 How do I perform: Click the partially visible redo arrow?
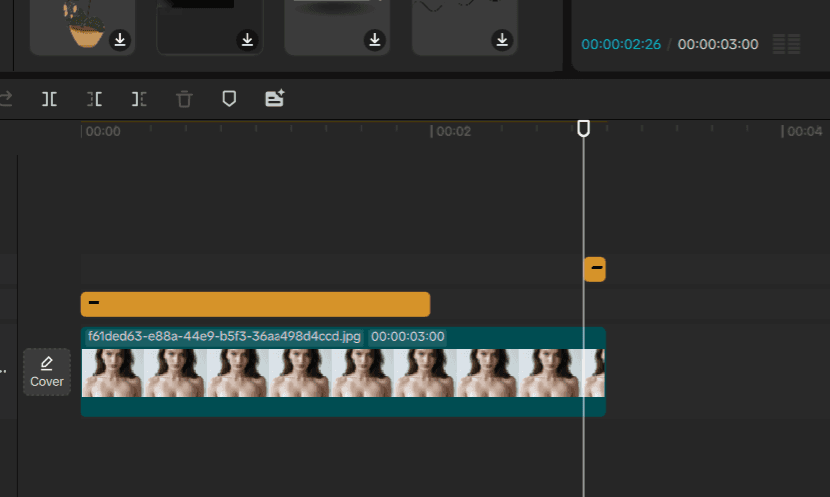(6, 98)
